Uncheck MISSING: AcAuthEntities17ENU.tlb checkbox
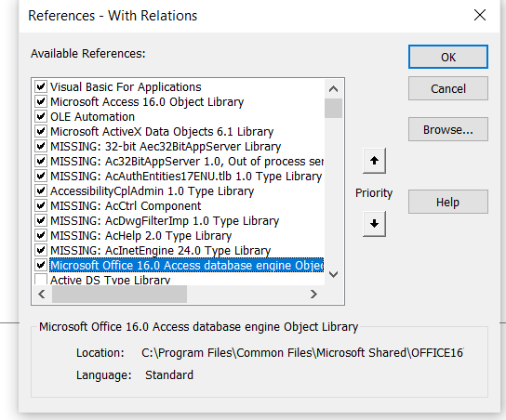The image size is (506, 420). 41,176
